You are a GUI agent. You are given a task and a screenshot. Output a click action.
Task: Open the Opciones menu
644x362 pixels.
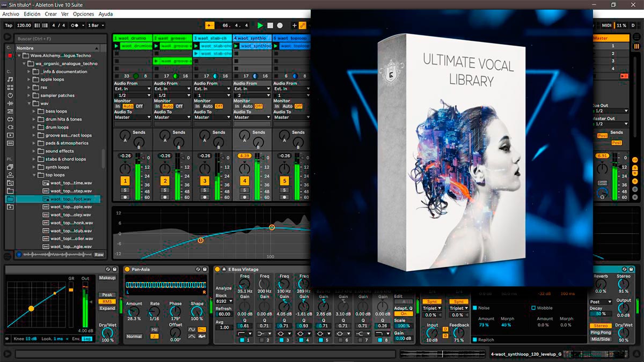tap(83, 14)
